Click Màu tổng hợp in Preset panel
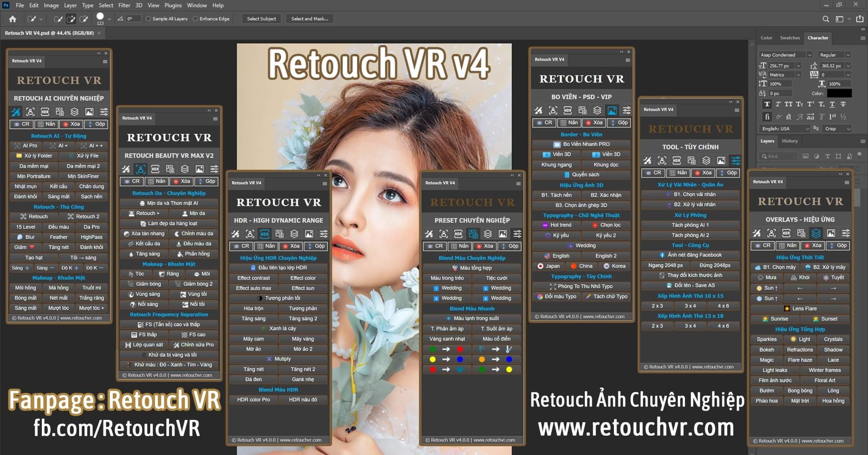This screenshot has width=868, height=455. tap(472, 268)
